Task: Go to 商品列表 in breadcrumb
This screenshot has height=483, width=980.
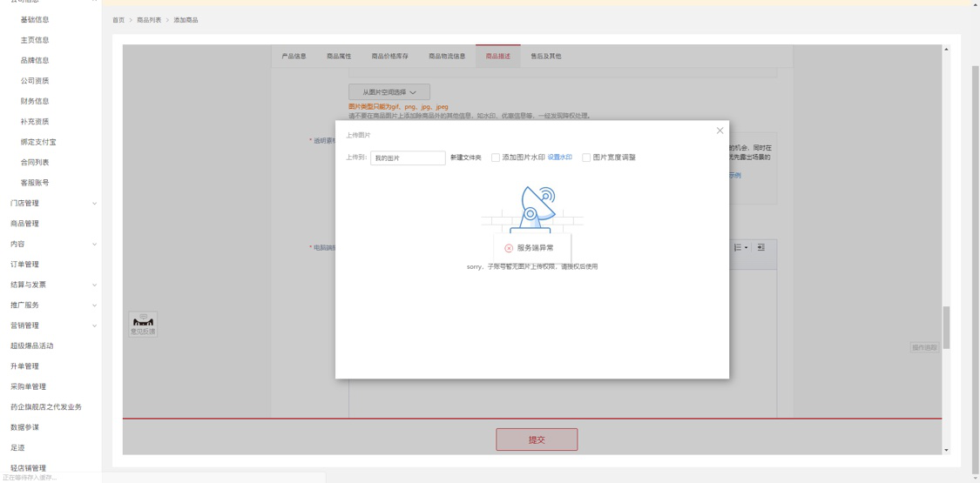Action: pos(149,20)
